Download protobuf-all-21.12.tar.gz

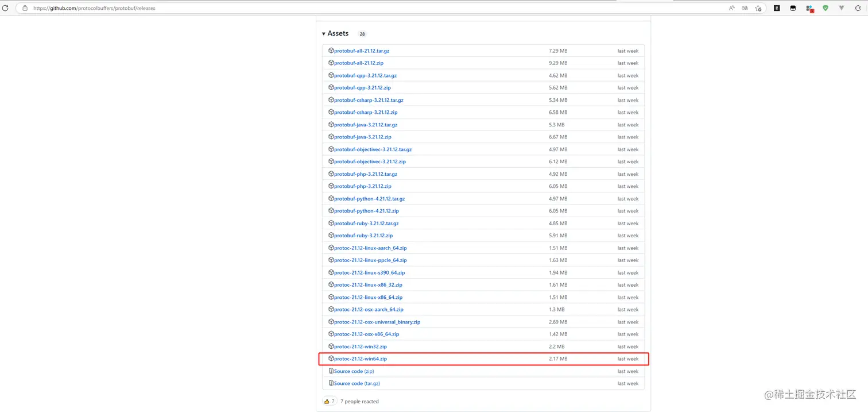[x=362, y=51]
